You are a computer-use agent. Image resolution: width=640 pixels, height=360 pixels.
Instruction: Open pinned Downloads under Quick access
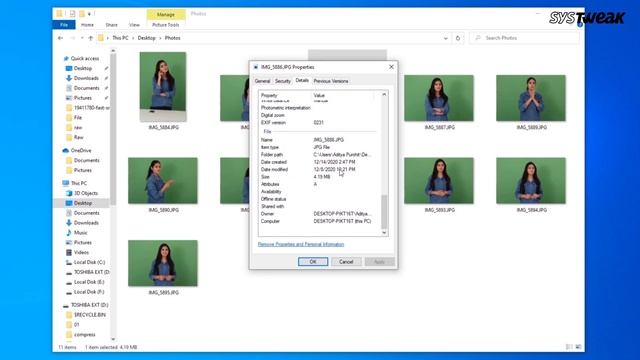(86, 78)
